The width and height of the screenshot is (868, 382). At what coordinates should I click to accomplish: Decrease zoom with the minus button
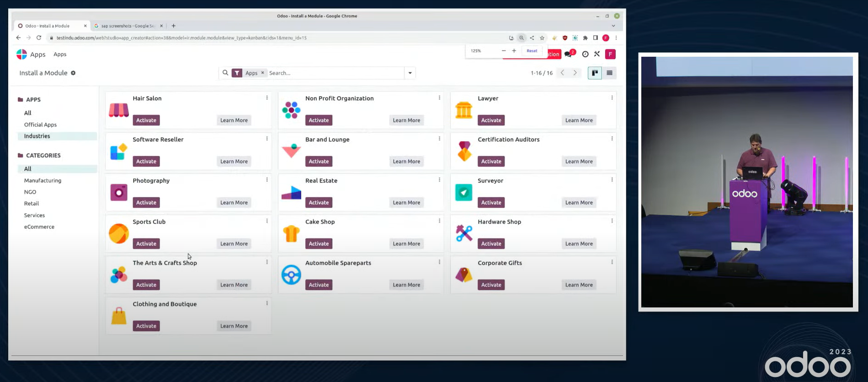pyautogui.click(x=504, y=51)
